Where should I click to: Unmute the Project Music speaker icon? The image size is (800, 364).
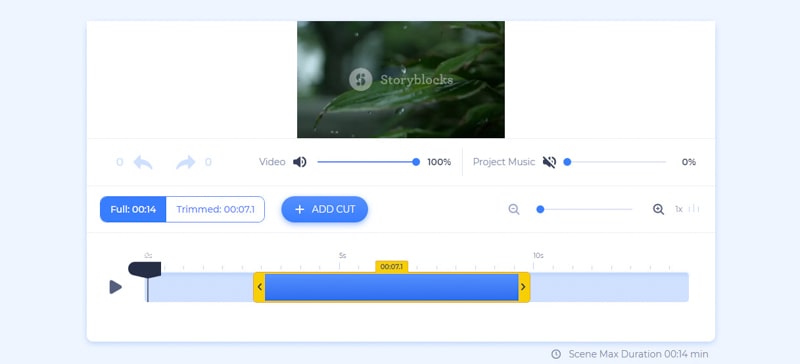click(x=549, y=162)
